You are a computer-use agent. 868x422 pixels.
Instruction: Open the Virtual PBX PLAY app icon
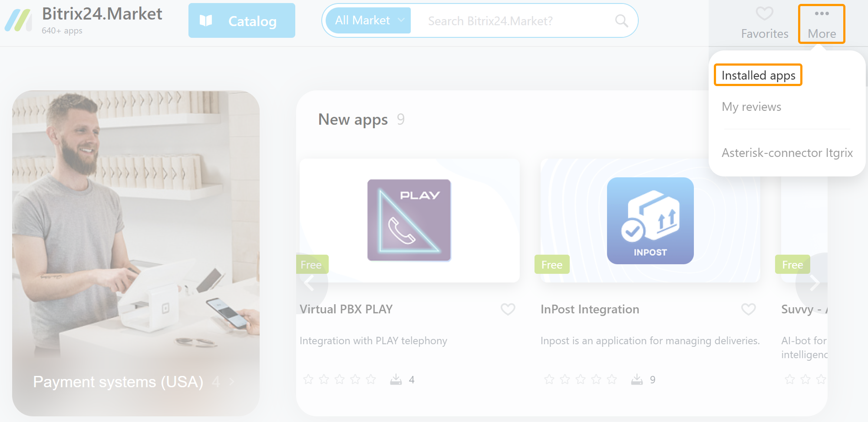409,220
